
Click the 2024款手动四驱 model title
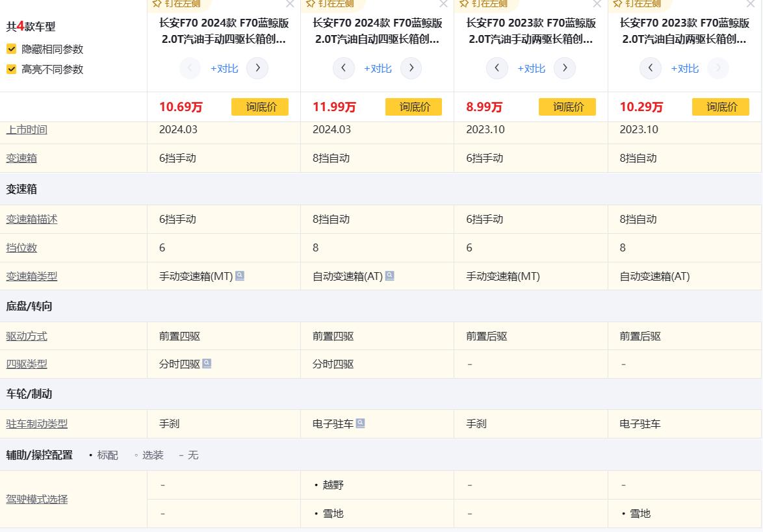point(224,31)
